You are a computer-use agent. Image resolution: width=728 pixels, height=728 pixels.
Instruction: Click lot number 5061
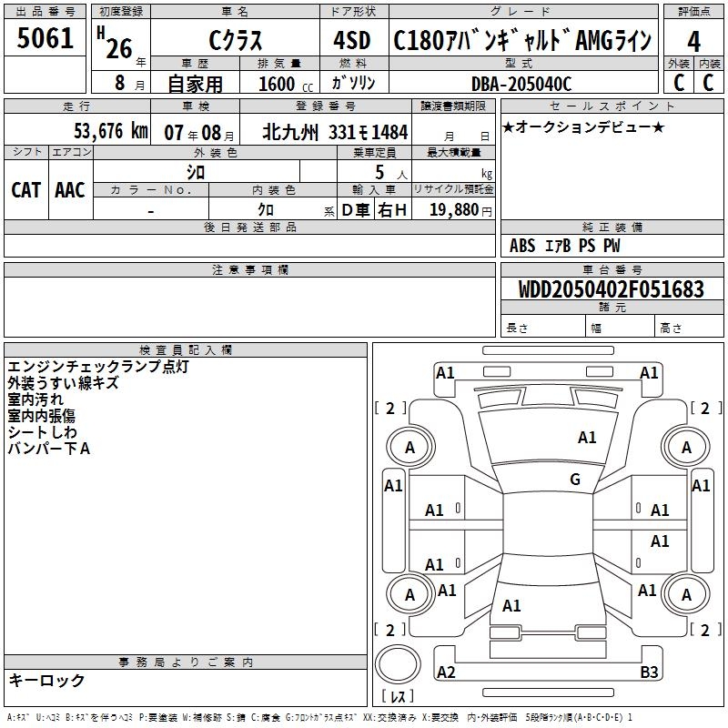coord(45,38)
